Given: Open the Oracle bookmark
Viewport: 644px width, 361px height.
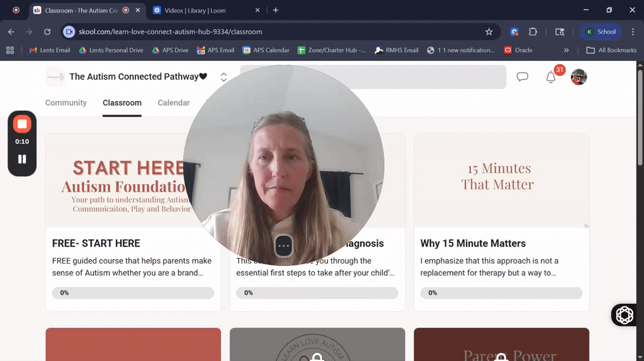Looking at the screenshot, I should (x=518, y=50).
